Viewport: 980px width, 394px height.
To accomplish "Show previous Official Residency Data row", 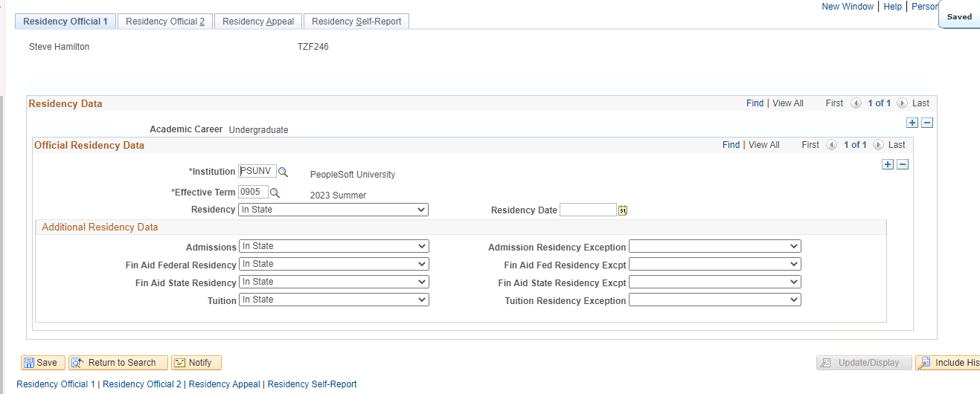I will [x=831, y=145].
